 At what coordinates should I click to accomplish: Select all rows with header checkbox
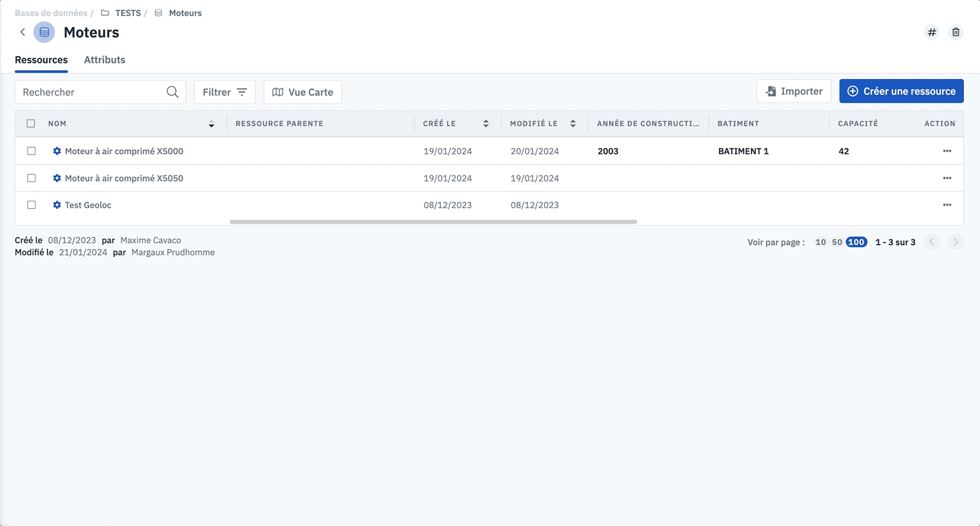(31, 124)
